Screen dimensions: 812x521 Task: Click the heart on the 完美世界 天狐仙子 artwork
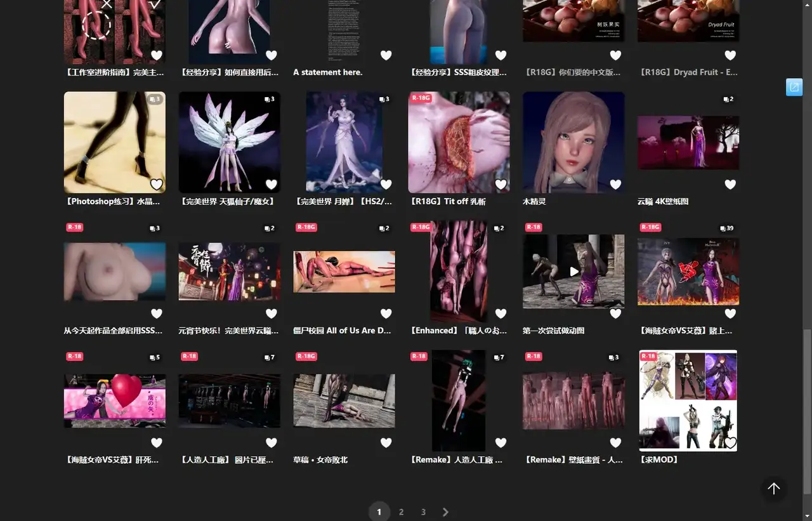[x=272, y=185]
